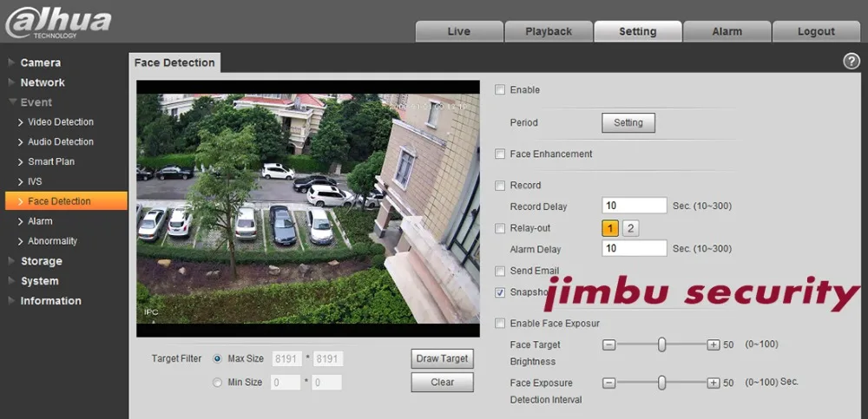Click the Clear button
868x419 pixels.
443,382
